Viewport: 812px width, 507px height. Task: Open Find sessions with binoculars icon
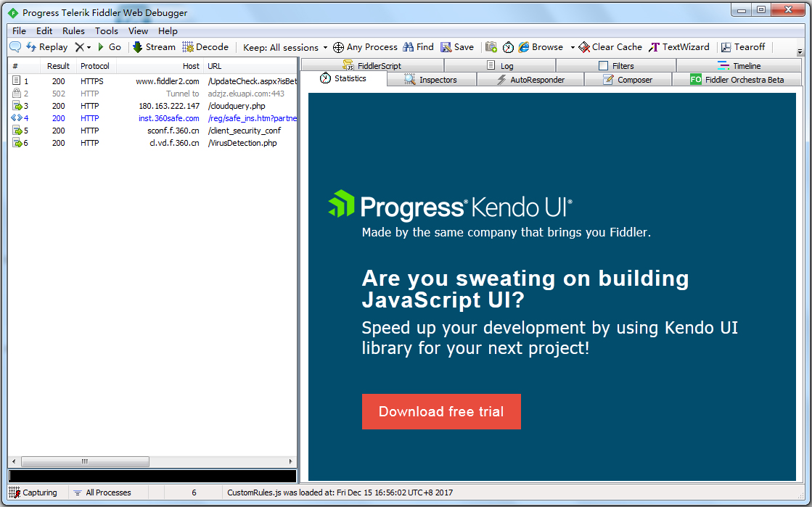(x=419, y=47)
